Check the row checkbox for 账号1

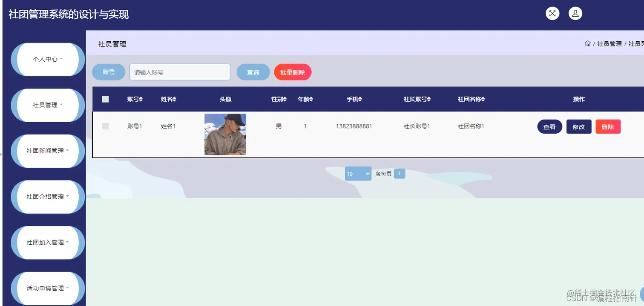click(x=106, y=126)
